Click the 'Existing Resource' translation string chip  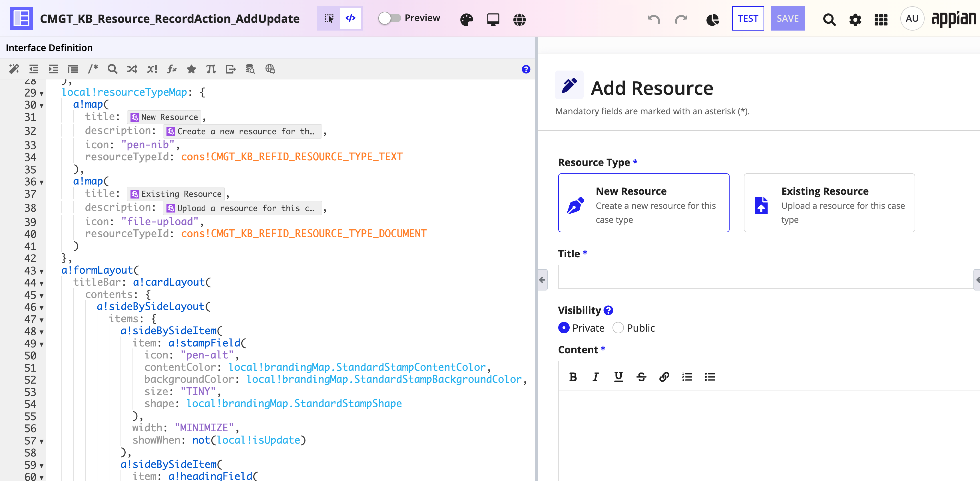click(x=176, y=194)
